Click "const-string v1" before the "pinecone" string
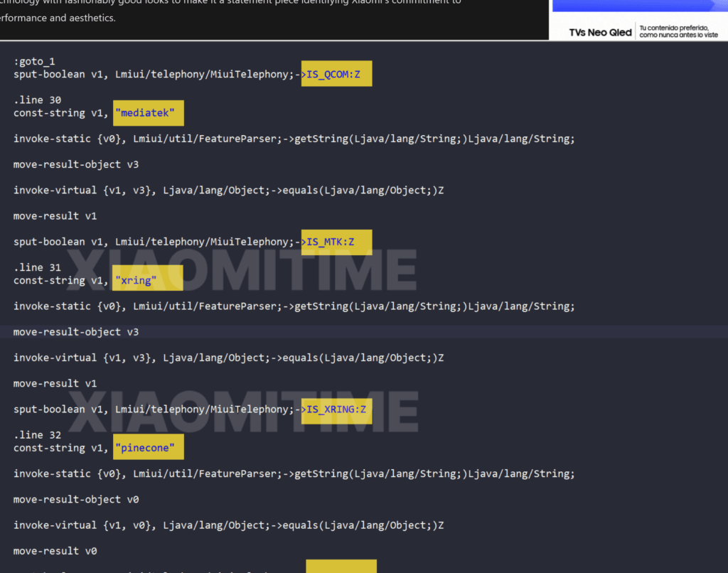 click(61, 448)
